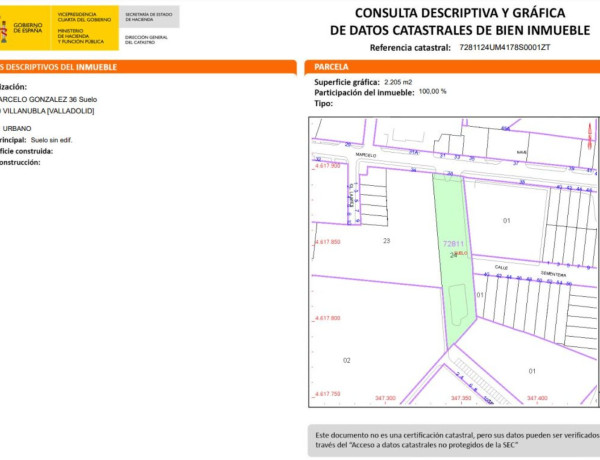
Task: Click 'VILLANUBLA [VALLADOLID]' municipality text
Action: [48, 111]
